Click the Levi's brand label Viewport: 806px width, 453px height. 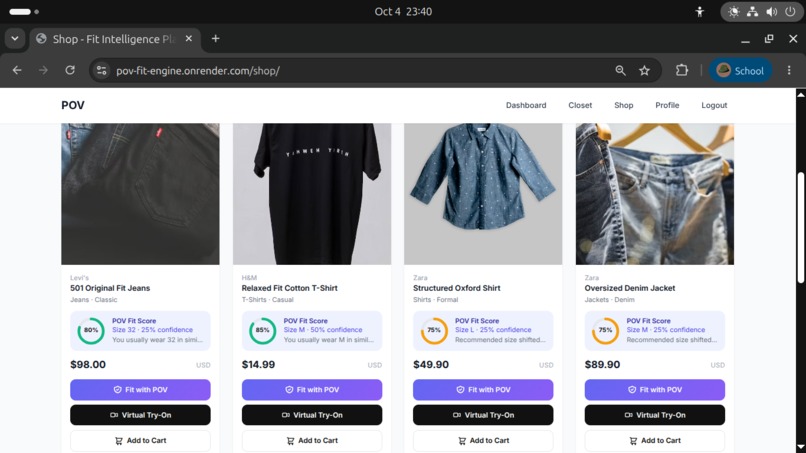(79, 278)
